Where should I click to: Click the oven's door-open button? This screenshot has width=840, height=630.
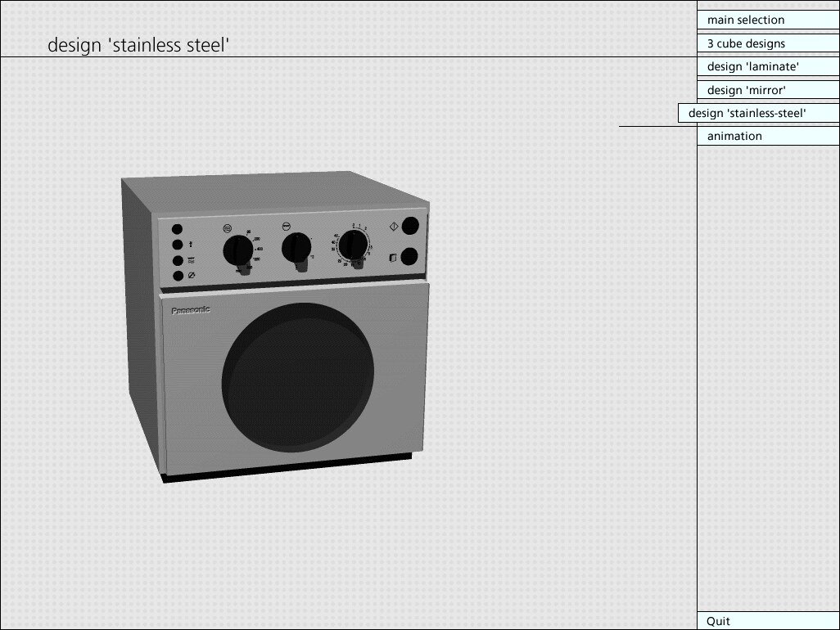409,257
